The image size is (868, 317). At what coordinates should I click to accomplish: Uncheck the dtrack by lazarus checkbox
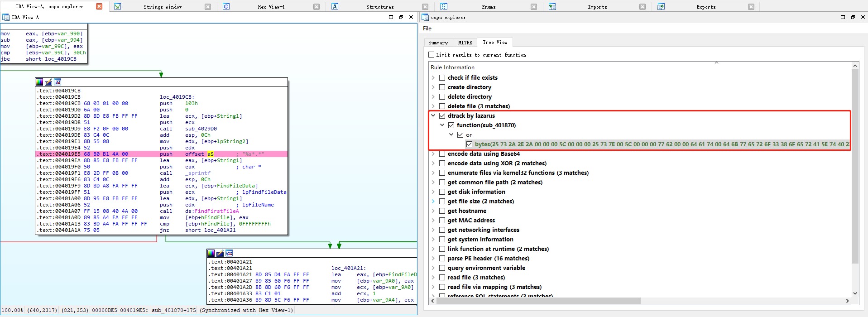[x=442, y=116]
